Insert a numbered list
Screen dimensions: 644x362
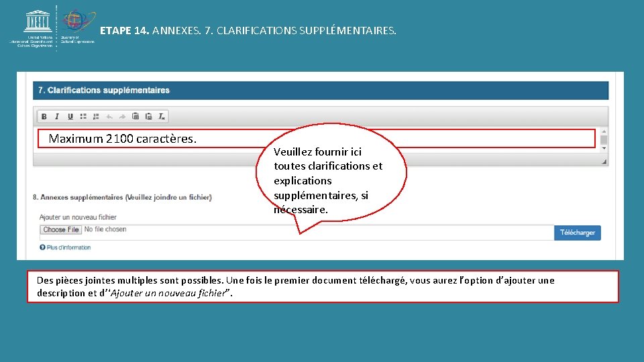[96, 117]
